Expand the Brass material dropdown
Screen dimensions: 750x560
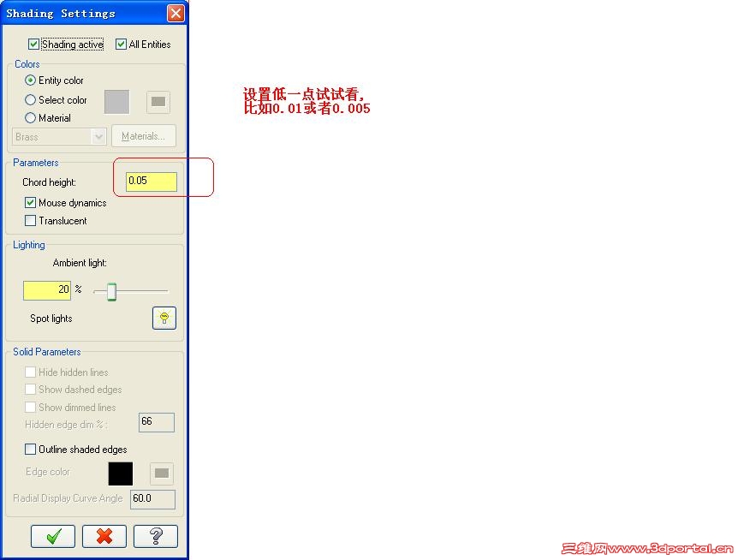click(98, 137)
